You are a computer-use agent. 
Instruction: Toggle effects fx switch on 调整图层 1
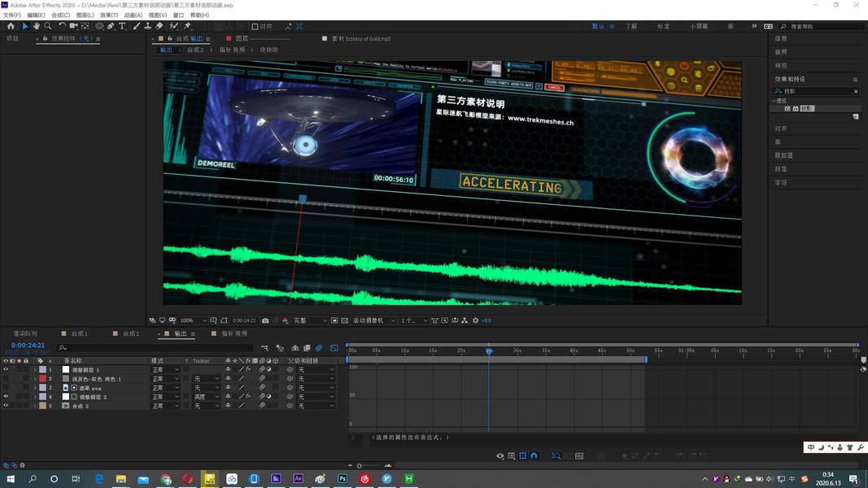click(248, 369)
